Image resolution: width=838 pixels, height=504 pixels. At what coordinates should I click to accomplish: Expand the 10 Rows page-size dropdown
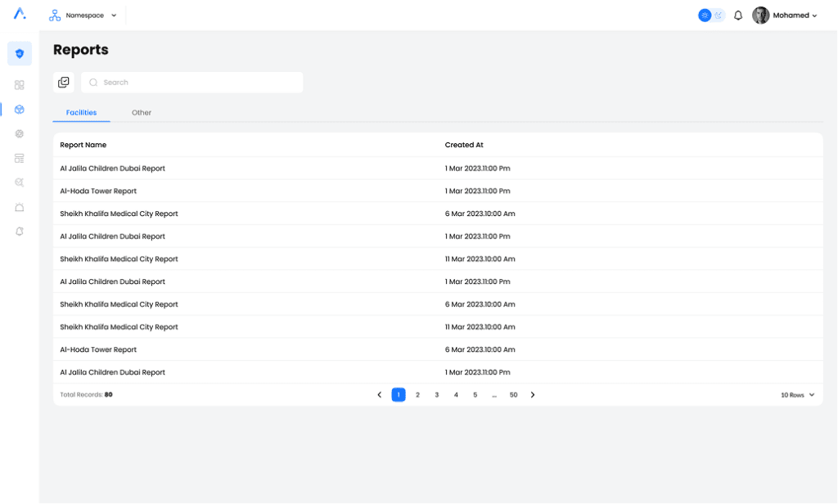797,395
